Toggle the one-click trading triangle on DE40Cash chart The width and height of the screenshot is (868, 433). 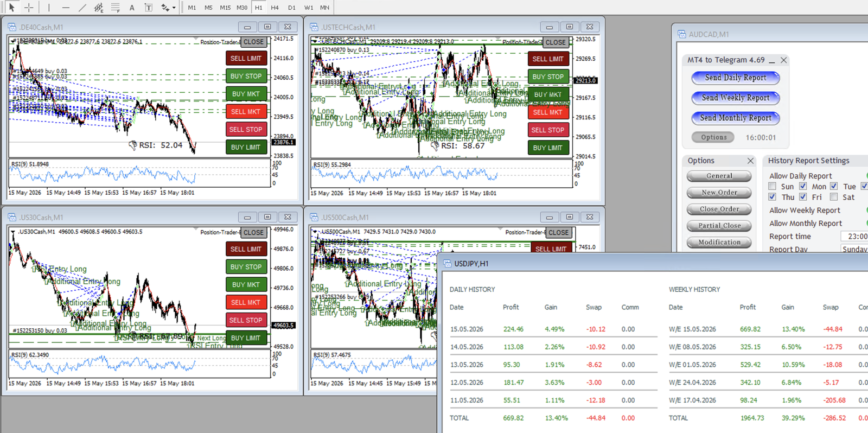pyautogui.click(x=13, y=41)
